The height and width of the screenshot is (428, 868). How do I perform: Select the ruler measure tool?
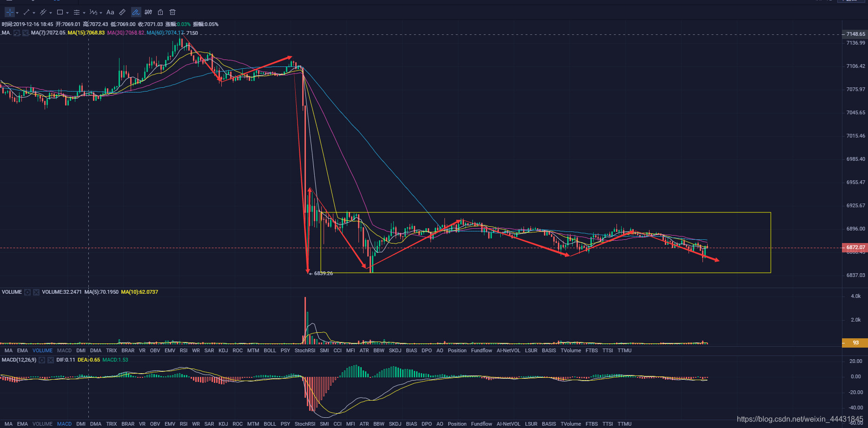(122, 13)
